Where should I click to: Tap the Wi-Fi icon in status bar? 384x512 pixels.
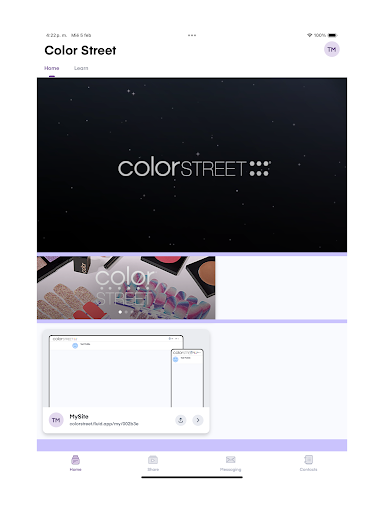(309, 35)
